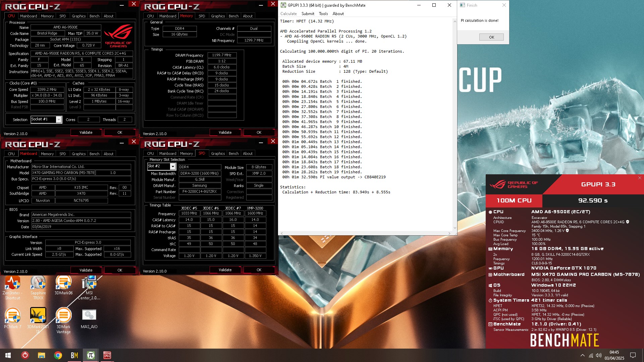
Task: Open 3DMark2001 SE desktop icon
Action: click(x=38, y=320)
